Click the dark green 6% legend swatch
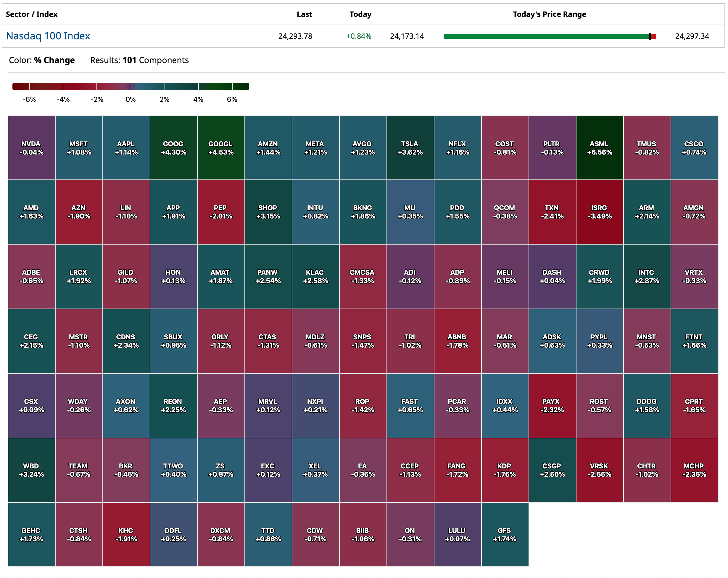 (240, 86)
